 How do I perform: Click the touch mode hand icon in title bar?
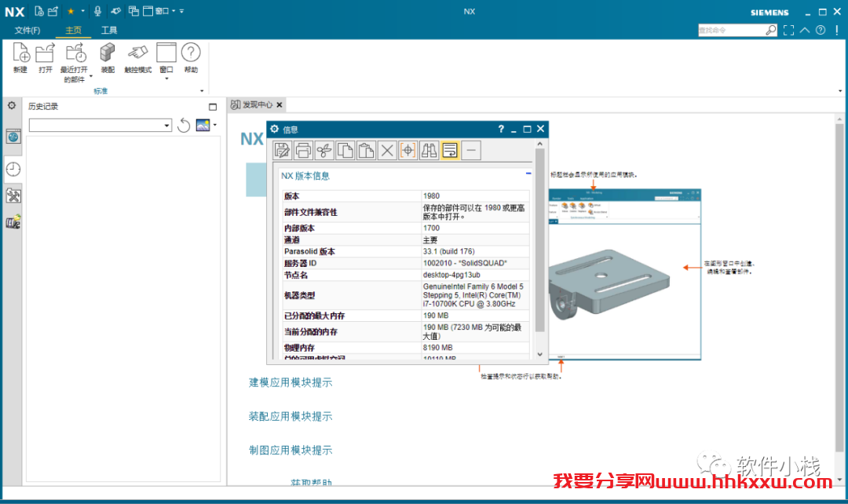[x=115, y=11]
